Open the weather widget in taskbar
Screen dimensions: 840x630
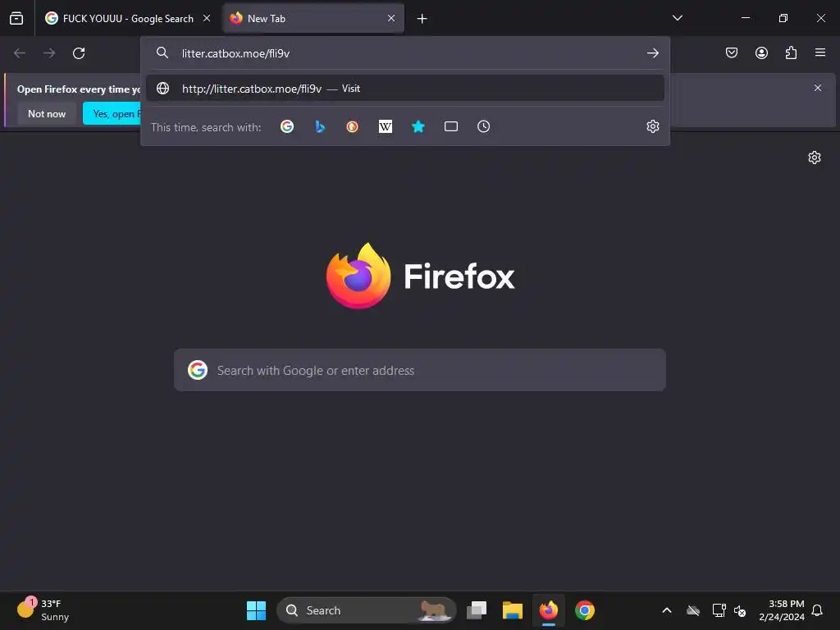43,610
